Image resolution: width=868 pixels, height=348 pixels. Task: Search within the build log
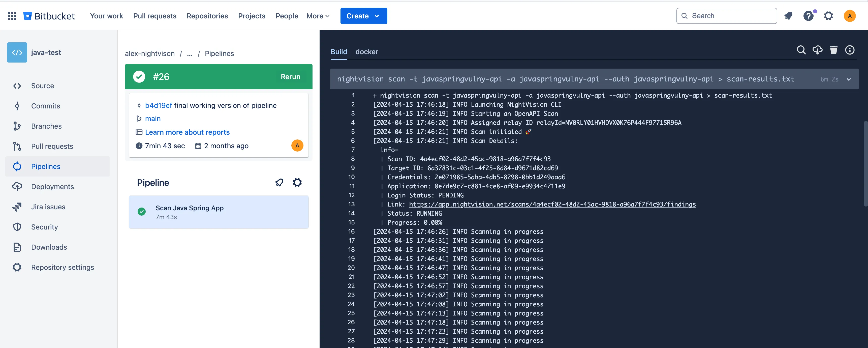coord(801,50)
